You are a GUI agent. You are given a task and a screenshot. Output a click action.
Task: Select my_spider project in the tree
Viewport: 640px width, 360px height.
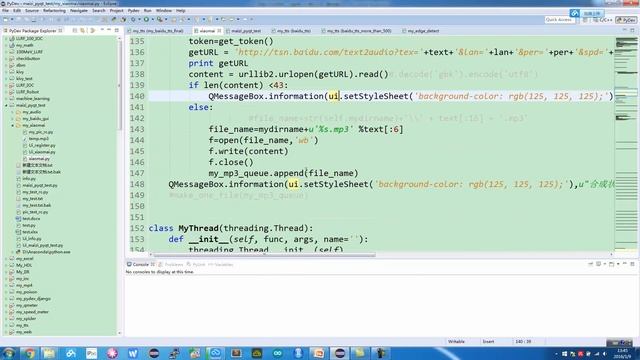26,319
